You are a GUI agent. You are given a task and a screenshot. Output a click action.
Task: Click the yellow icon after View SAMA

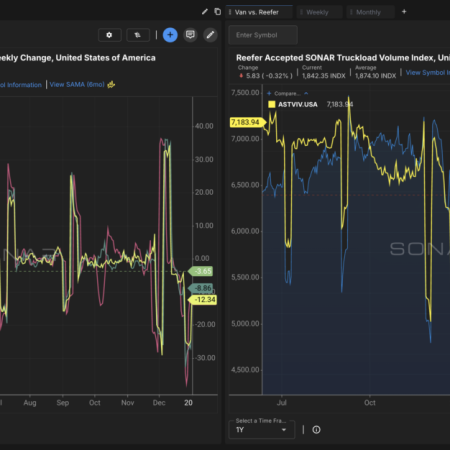(111, 85)
